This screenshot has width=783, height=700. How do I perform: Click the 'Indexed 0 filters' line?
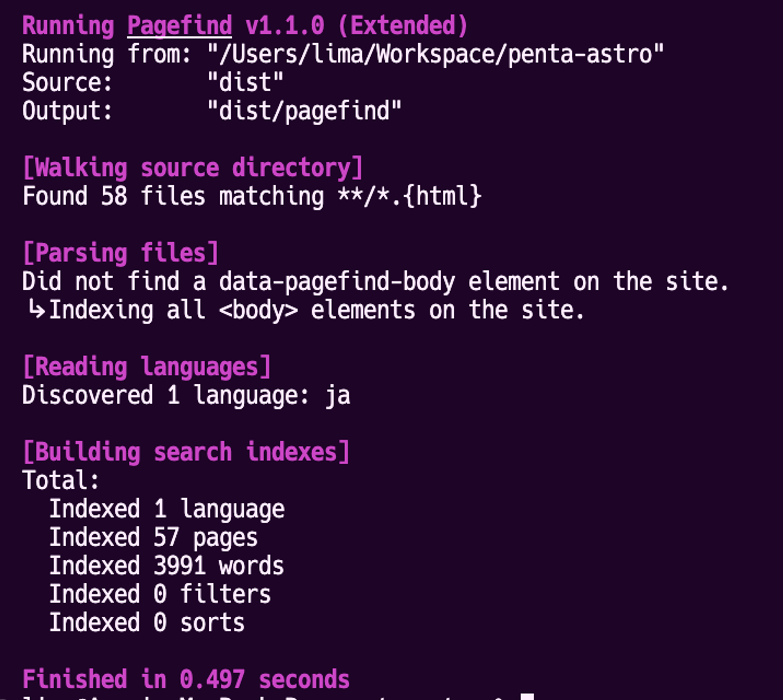click(x=160, y=595)
